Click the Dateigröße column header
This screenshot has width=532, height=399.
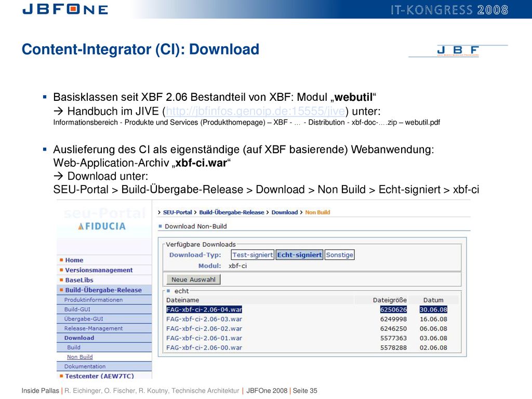[x=390, y=300]
